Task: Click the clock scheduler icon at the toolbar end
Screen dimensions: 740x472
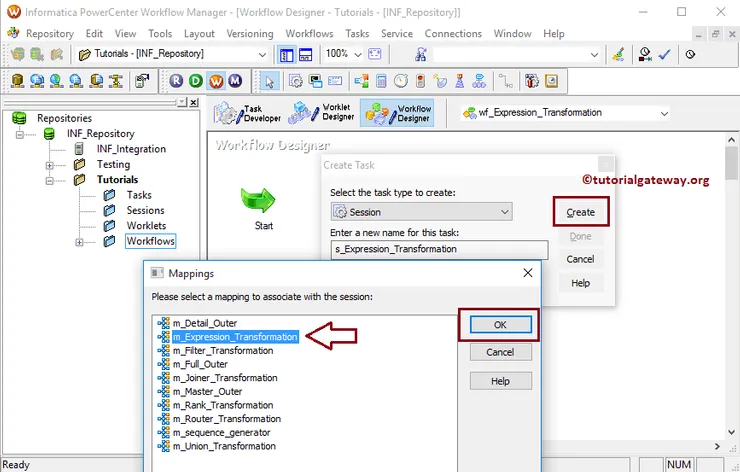Action: point(690,54)
